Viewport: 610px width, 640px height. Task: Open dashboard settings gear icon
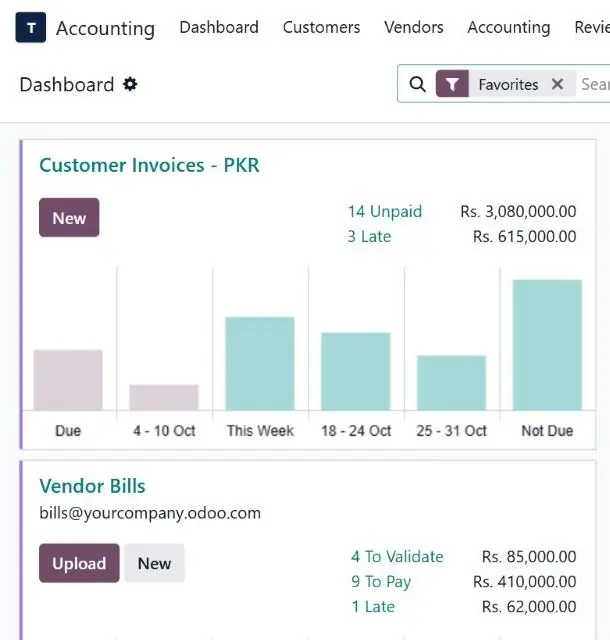coord(130,84)
